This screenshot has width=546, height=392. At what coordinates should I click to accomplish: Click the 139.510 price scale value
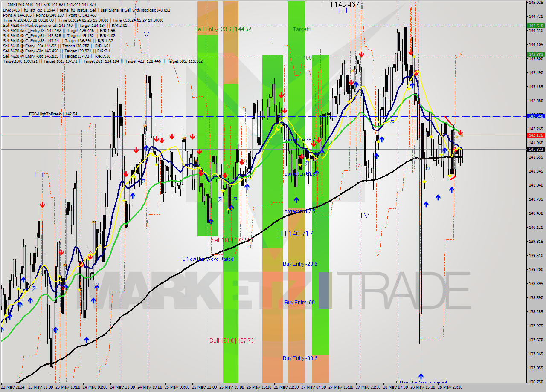[x=536, y=256]
